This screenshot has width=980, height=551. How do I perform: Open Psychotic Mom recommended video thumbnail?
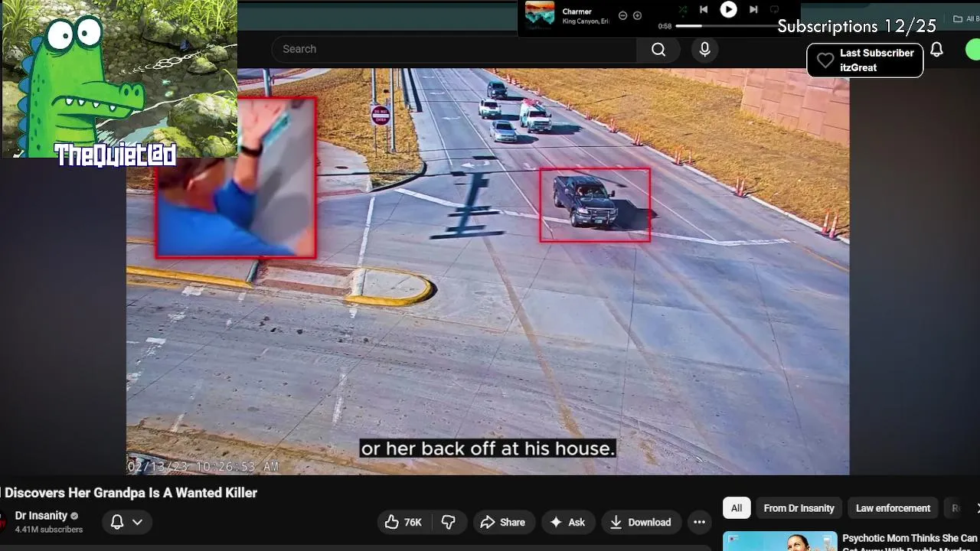coord(780,541)
